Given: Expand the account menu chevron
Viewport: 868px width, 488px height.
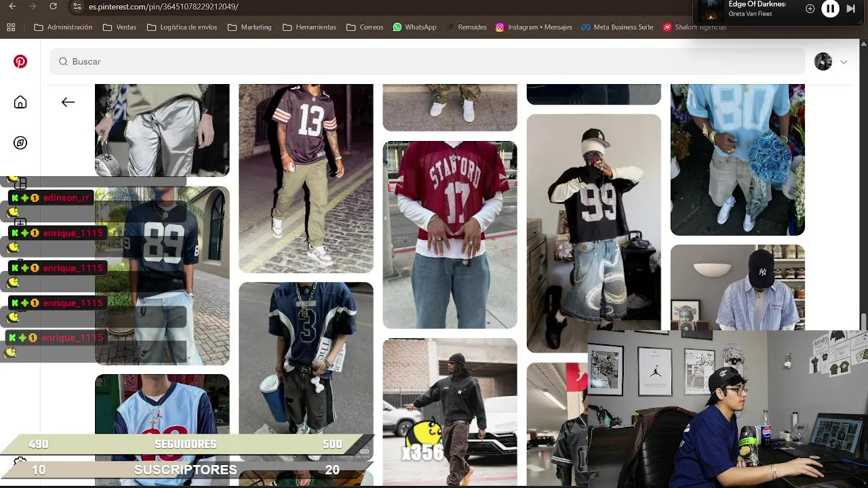Looking at the screenshot, I should click(844, 62).
